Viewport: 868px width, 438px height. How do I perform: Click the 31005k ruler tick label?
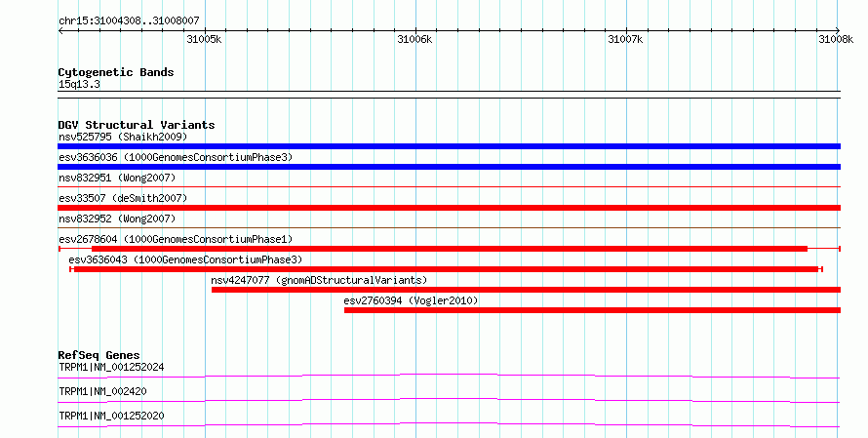coord(204,39)
